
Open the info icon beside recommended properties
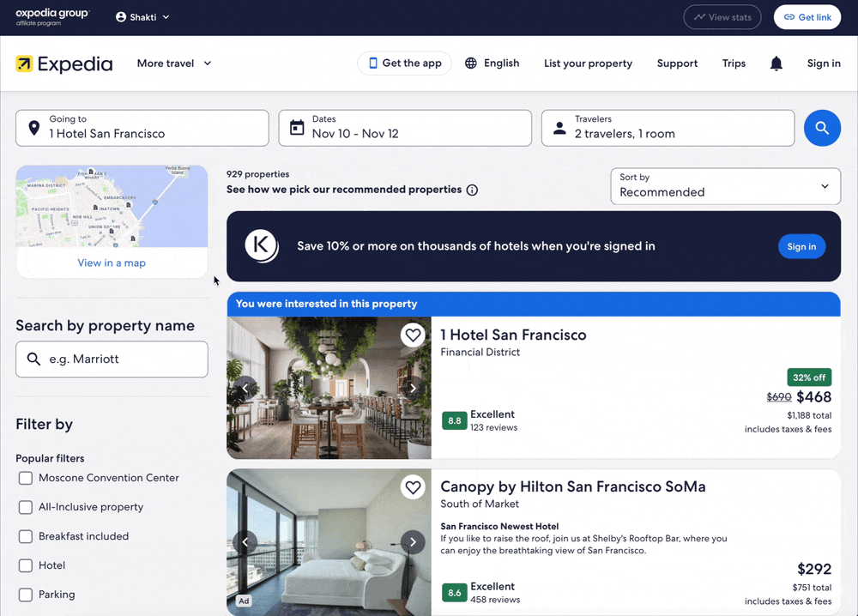click(472, 190)
